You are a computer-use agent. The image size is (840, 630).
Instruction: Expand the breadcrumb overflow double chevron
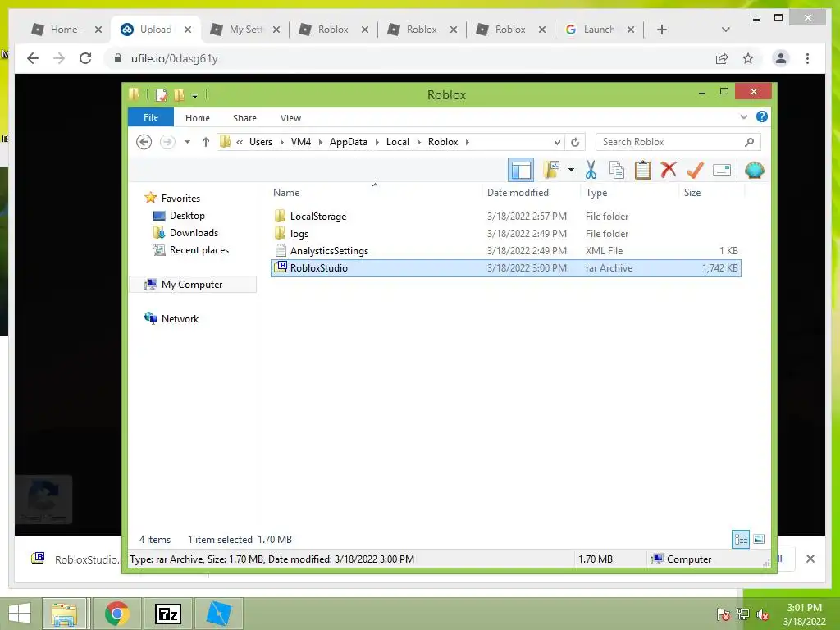[x=240, y=142]
